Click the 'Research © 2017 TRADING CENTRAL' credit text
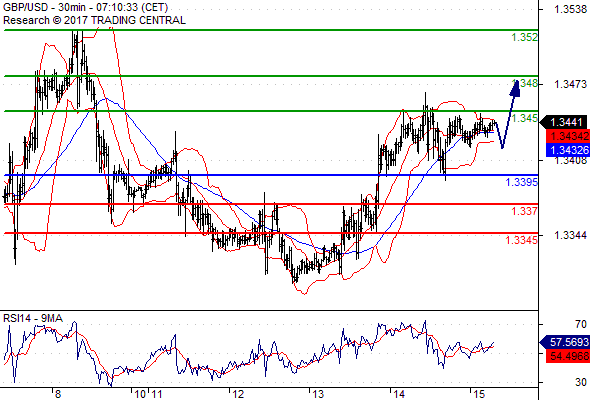The image size is (590, 400). (x=94, y=20)
